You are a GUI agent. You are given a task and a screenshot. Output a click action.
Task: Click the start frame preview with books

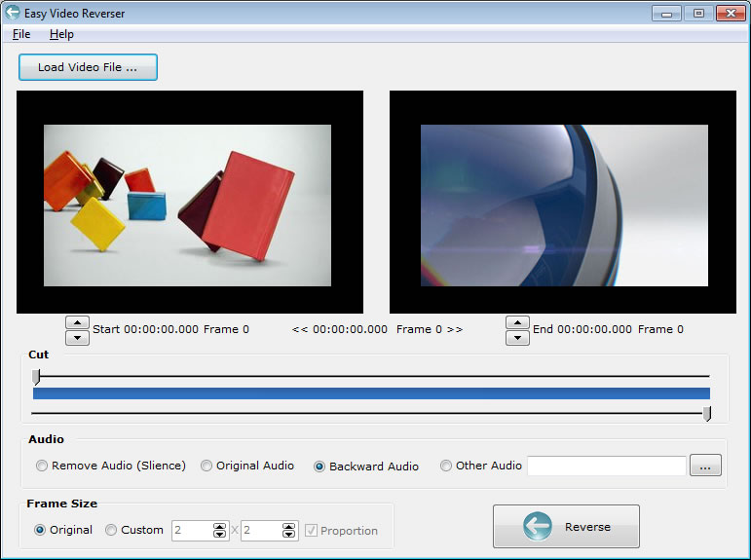187,205
